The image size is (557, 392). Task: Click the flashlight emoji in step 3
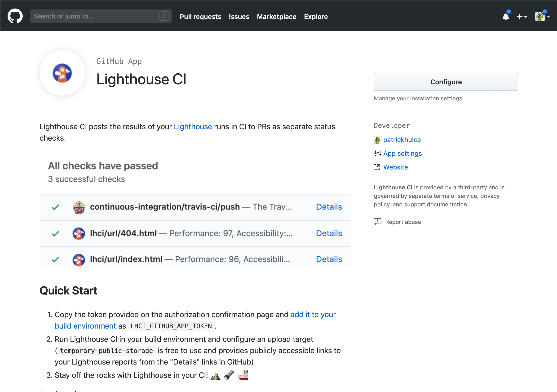(x=229, y=375)
